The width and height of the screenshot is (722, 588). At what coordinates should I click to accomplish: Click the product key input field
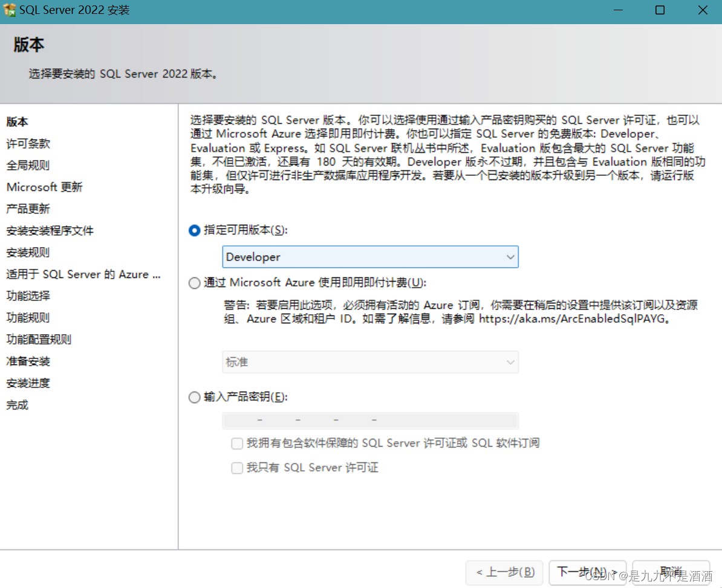(x=370, y=421)
